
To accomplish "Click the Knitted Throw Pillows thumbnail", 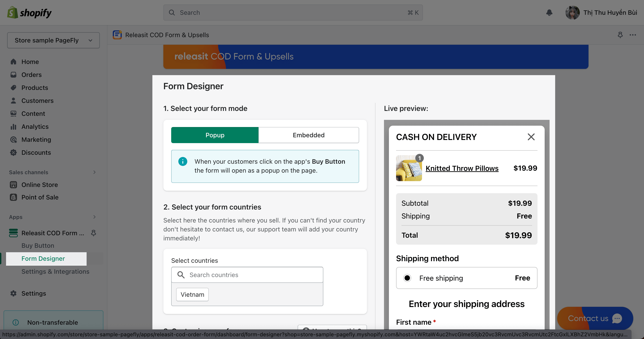I will 409,168.
